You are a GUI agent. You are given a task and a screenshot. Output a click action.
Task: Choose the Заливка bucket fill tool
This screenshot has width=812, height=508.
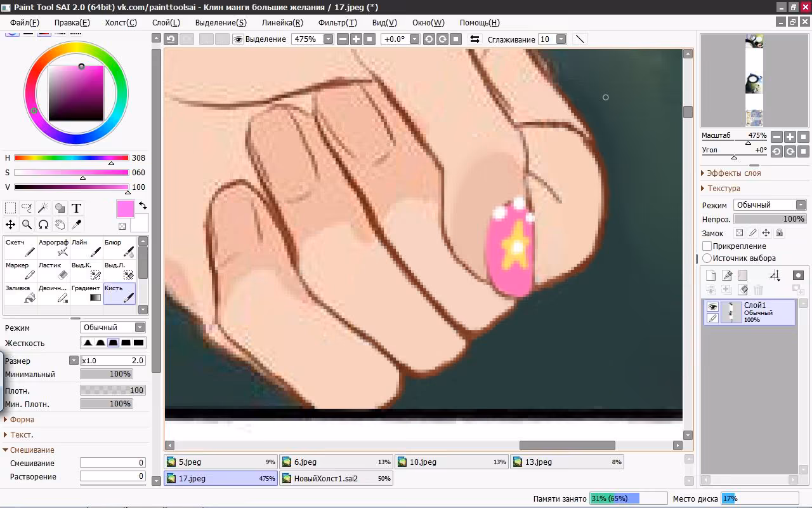(x=20, y=293)
